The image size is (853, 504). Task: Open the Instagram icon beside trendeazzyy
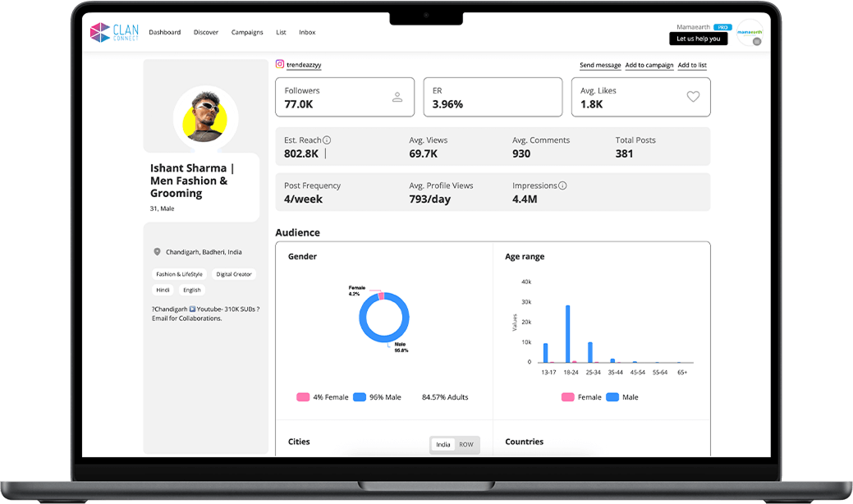click(x=280, y=64)
